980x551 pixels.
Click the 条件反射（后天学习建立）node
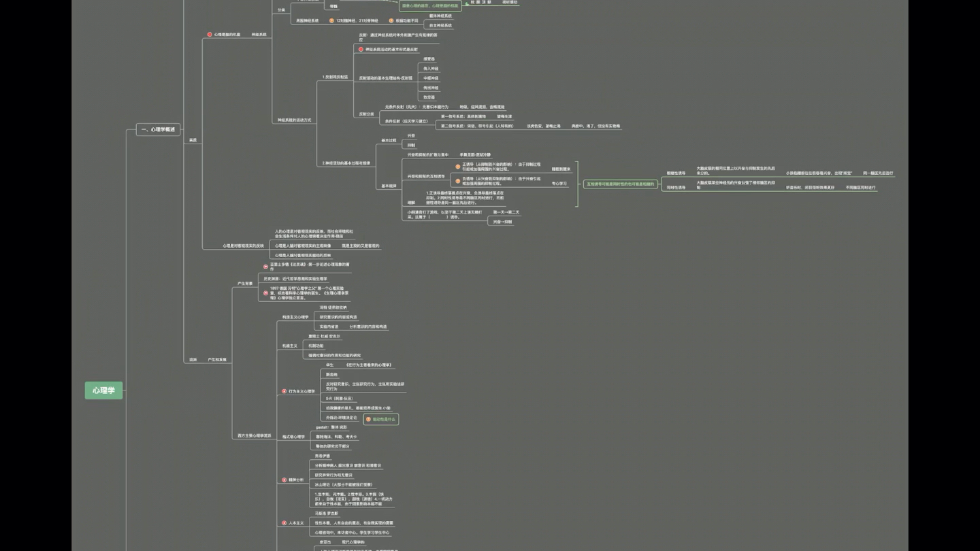(406, 121)
